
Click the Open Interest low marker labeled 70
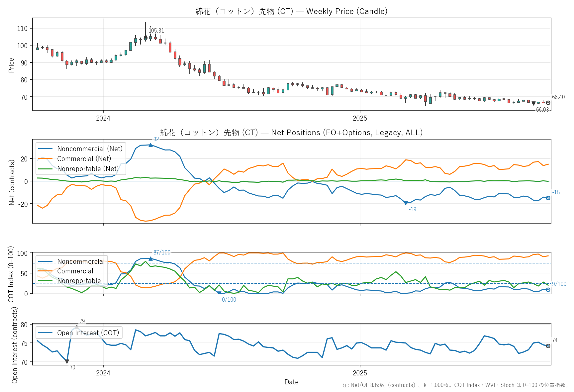click(x=67, y=361)
